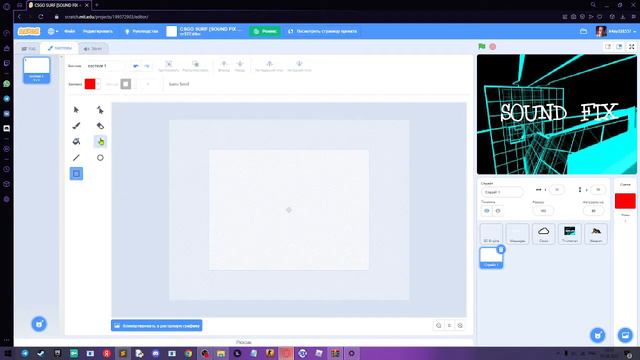Click the costume name input field
Screen dimensions: 640x360
click(x=105, y=66)
